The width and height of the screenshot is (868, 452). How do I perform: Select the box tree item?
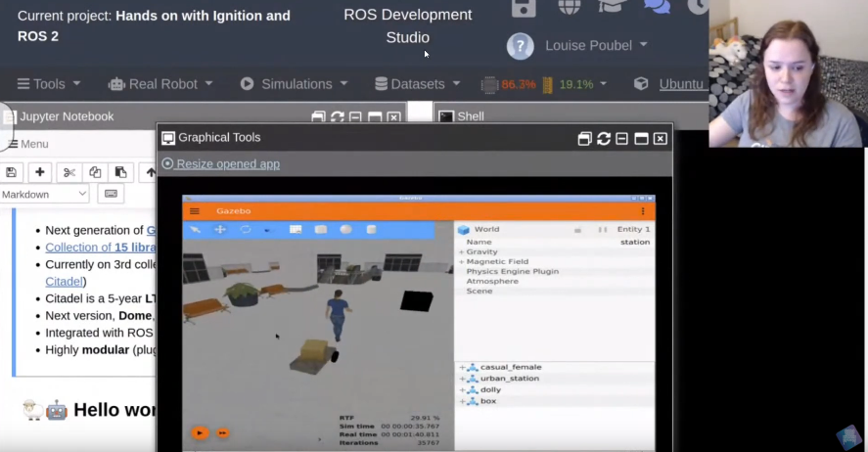(488, 401)
